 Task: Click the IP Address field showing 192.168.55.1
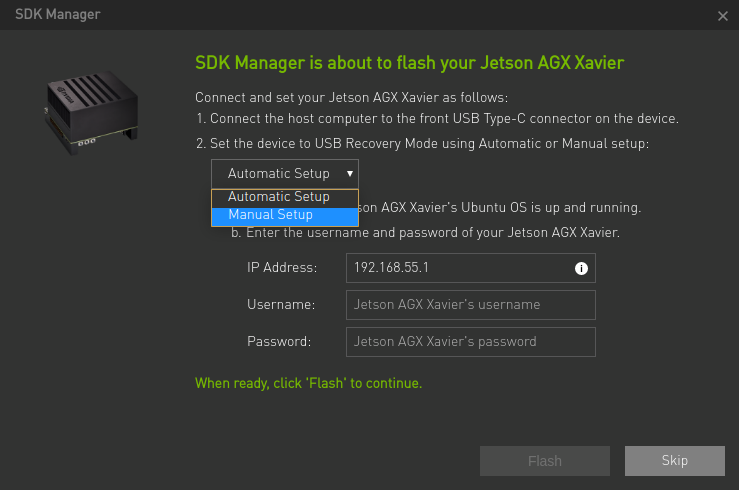click(x=470, y=268)
